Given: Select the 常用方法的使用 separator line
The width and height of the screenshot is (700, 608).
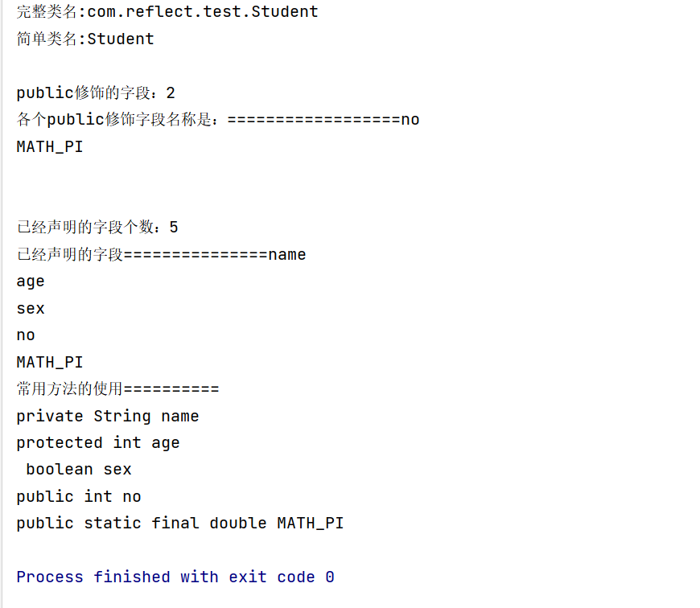Looking at the screenshot, I should pyautogui.click(x=117, y=389).
